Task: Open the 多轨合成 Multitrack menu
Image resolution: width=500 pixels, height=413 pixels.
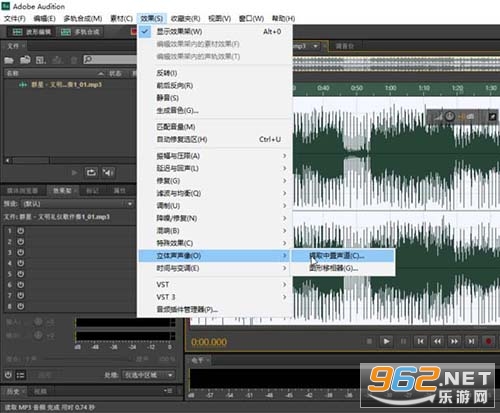Action: click(83, 18)
